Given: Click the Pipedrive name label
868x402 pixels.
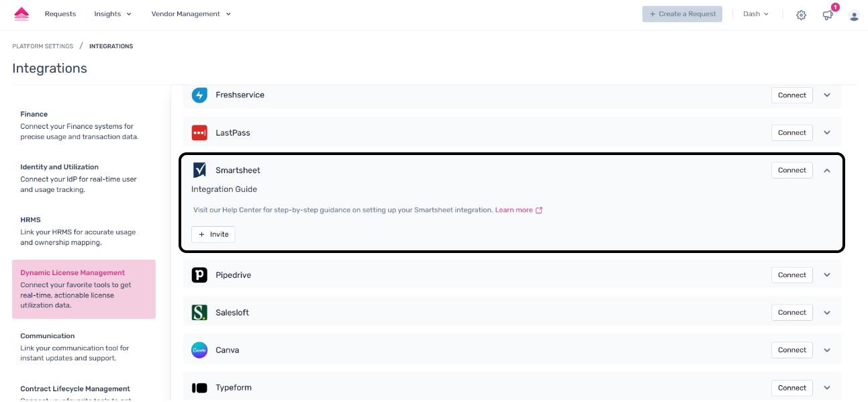Looking at the screenshot, I should point(233,275).
